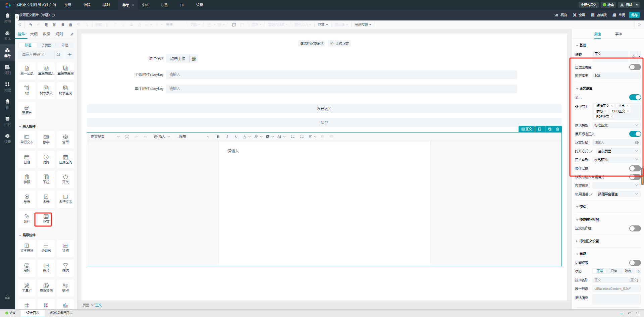Pick the 日期 date control
The image size is (644, 317).
point(27,159)
